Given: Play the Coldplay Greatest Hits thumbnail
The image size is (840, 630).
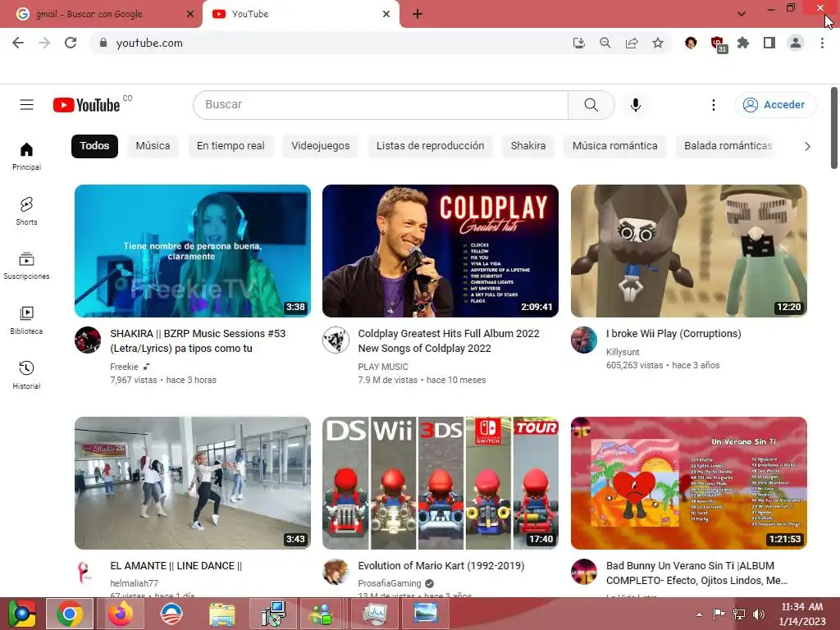Looking at the screenshot, I should 441,251.
